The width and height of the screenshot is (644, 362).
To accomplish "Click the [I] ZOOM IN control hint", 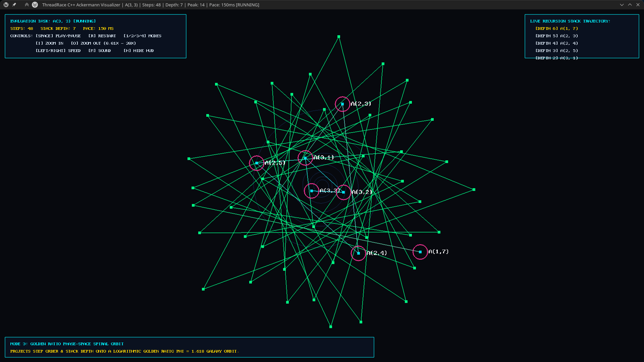I will pyautogui.click(x=49, y=43).
